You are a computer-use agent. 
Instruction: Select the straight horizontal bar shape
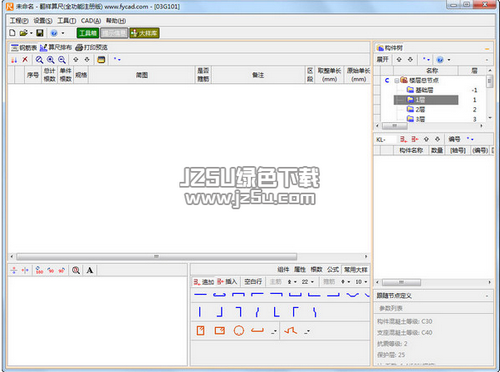[200, 295]
